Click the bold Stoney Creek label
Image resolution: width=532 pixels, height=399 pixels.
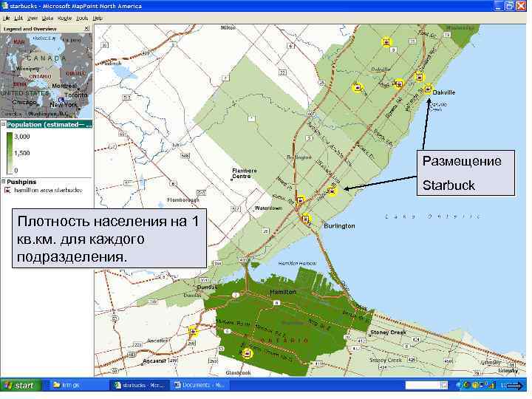coord(388,332)
